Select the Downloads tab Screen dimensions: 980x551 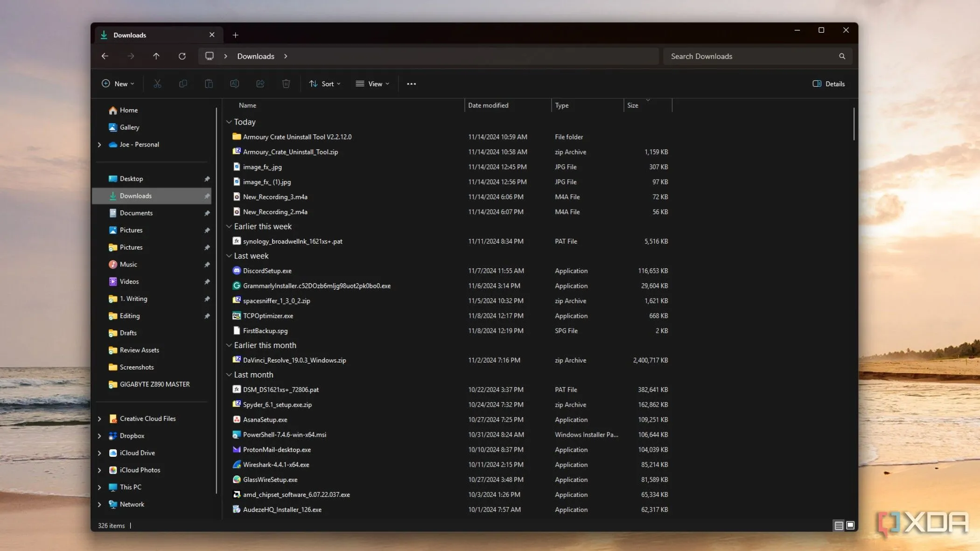159,35
